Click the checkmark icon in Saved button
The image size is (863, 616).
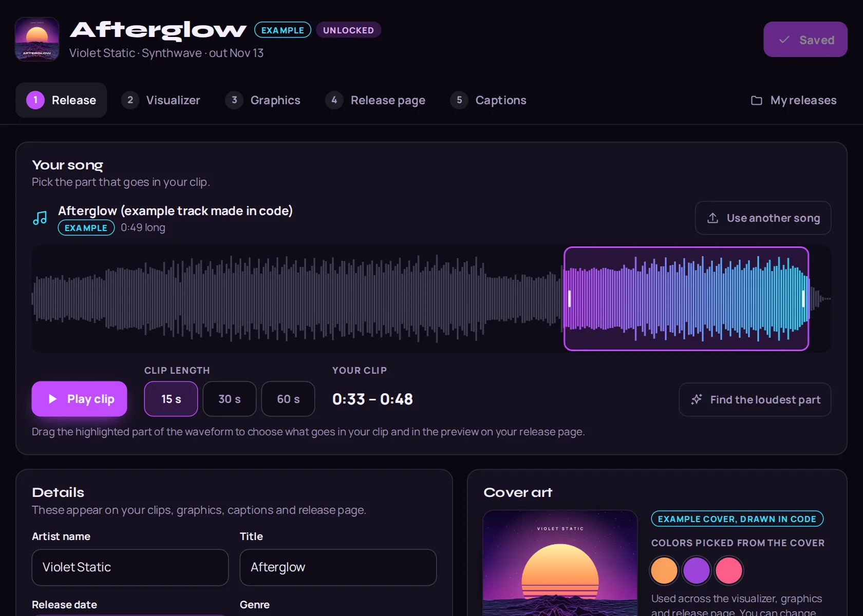[784, 40]
